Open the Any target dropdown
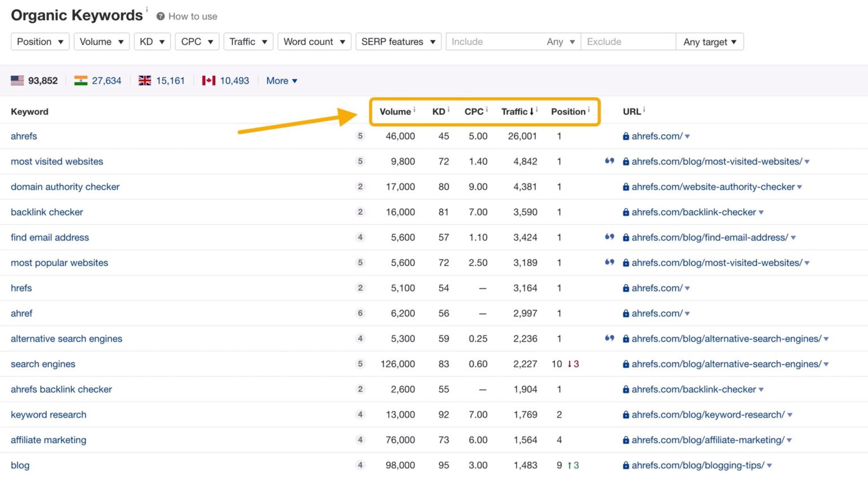Viewport: 868px width, 477px height. tap(710, 41)
